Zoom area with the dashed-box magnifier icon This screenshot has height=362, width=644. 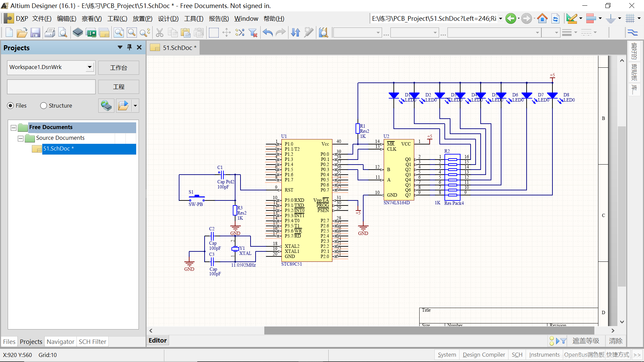point(131,33)
